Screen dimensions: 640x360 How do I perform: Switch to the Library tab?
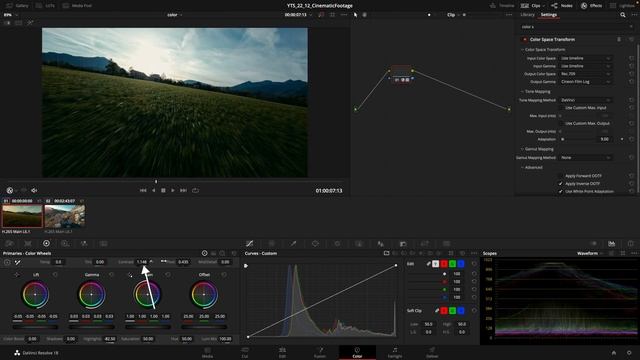(x=527, y=15)
